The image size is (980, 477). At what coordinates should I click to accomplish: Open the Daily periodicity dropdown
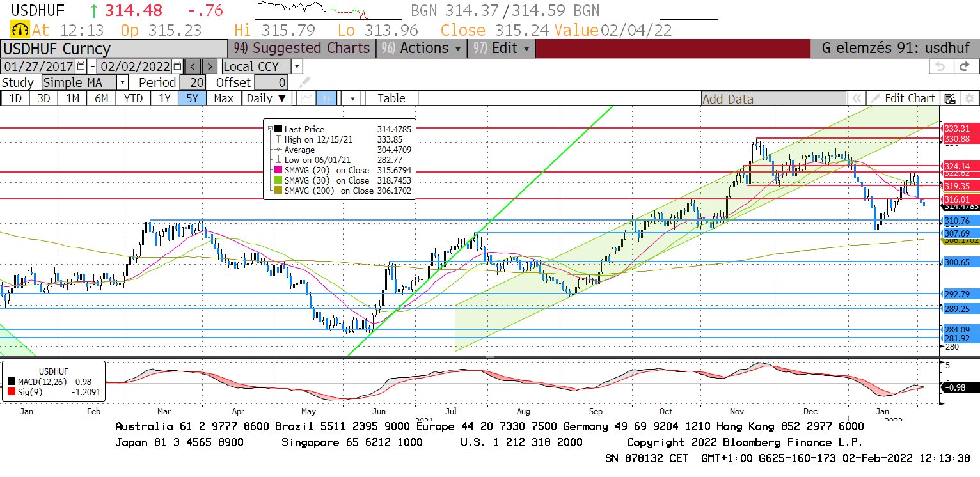click(x=267, y=98)
